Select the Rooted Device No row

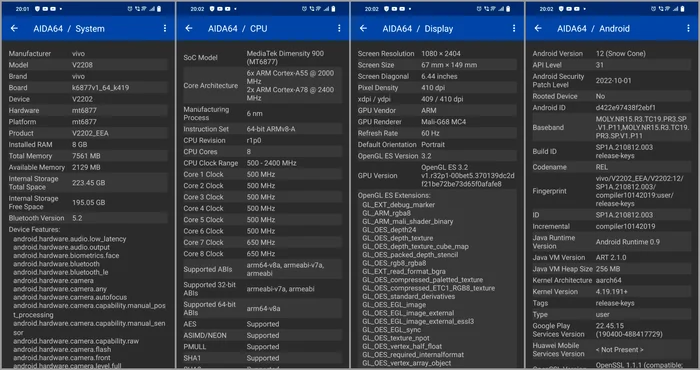click(x=611, y=96)
